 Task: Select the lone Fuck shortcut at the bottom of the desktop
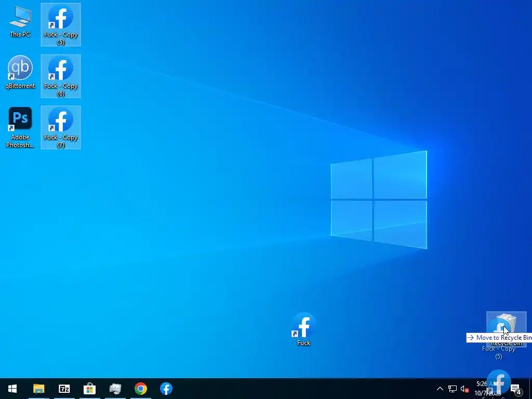(303, 329)
